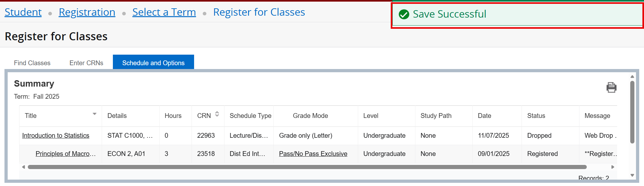This screenshot has height=186, width=644.
Task: Switch to the Find Classes tab
Action: 32,63
